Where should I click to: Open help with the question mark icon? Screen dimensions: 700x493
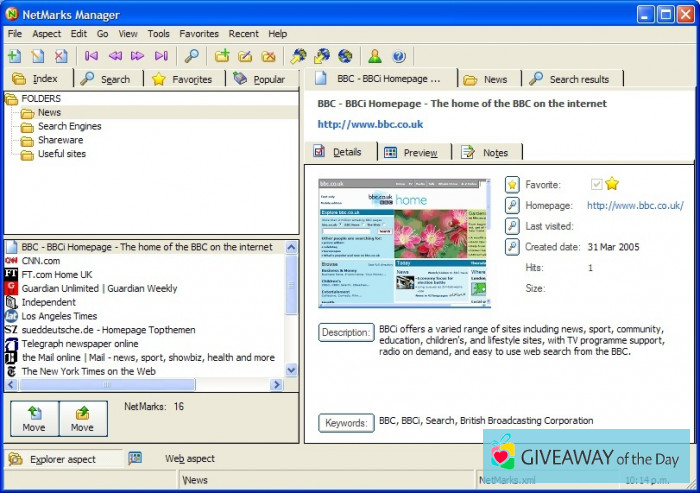point(398,56)
